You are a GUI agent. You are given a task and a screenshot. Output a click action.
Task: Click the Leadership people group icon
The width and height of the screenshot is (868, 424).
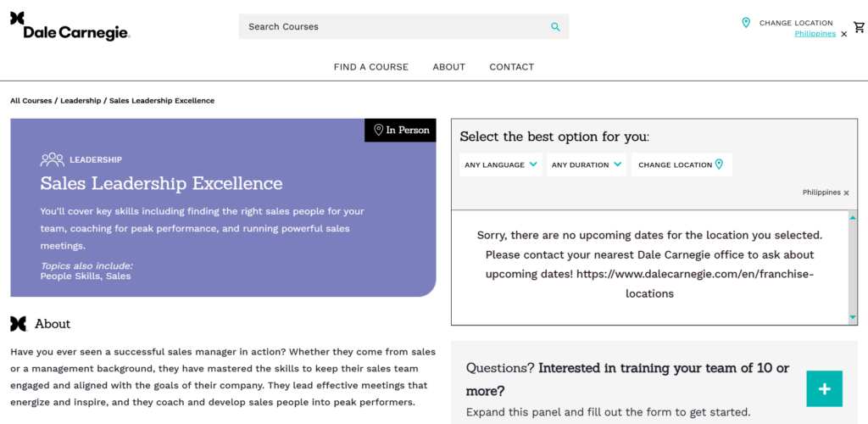[52, 159]
